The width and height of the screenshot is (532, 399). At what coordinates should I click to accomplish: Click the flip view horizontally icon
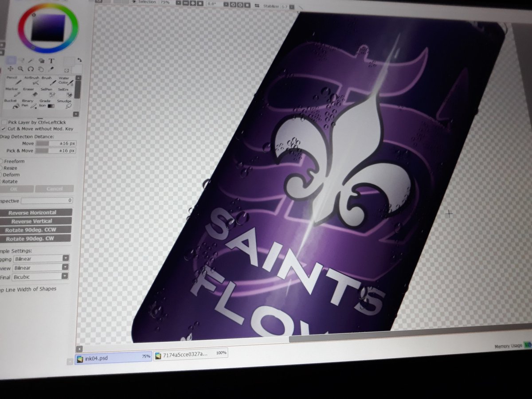click(257, 6)
